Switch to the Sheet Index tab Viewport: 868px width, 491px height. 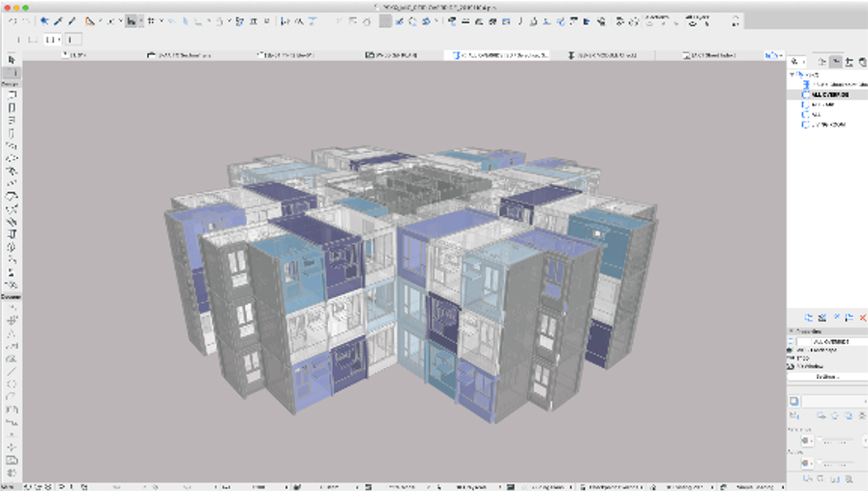[709, 55]
